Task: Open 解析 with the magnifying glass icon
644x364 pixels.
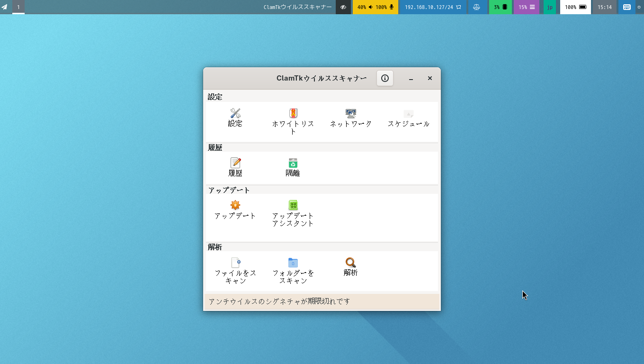Action: [x=351, y=267]
